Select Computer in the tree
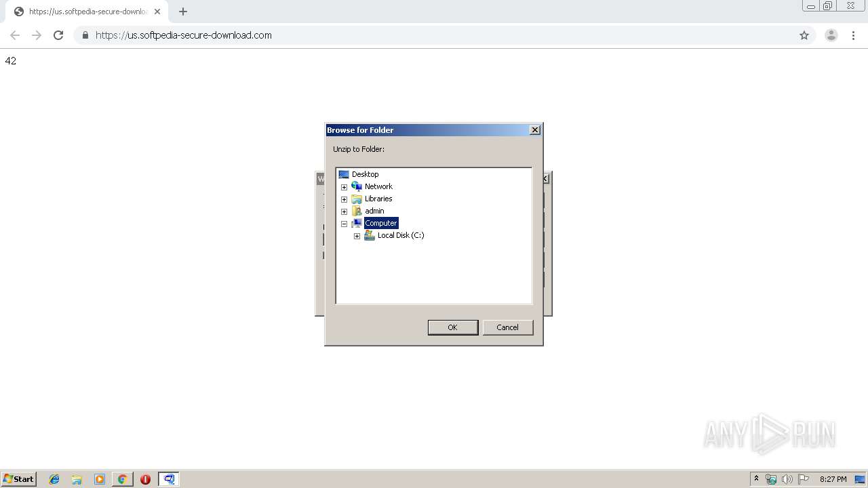Image resolution: width=868 pixels, height=488 pixels. click(x=381, y=223)
